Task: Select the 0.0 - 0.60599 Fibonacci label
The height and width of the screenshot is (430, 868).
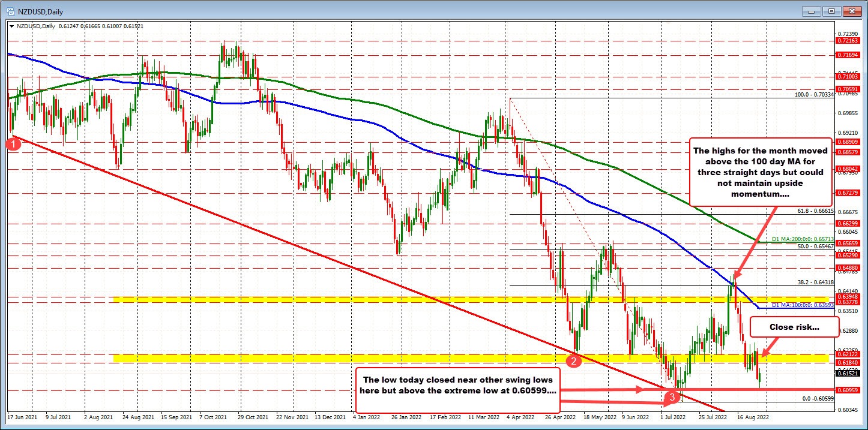Action: (x=819, y=399)
